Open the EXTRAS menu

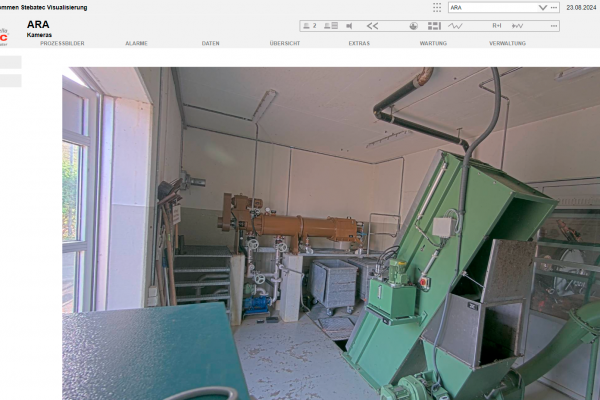click(359, 43)
